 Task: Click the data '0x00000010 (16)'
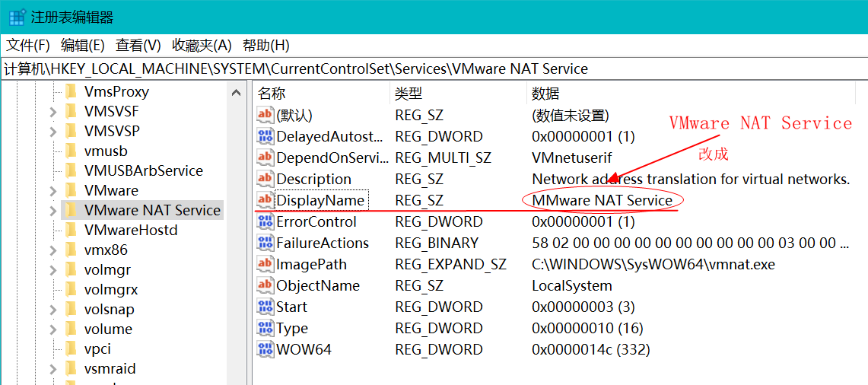click(x=587, y=328)
